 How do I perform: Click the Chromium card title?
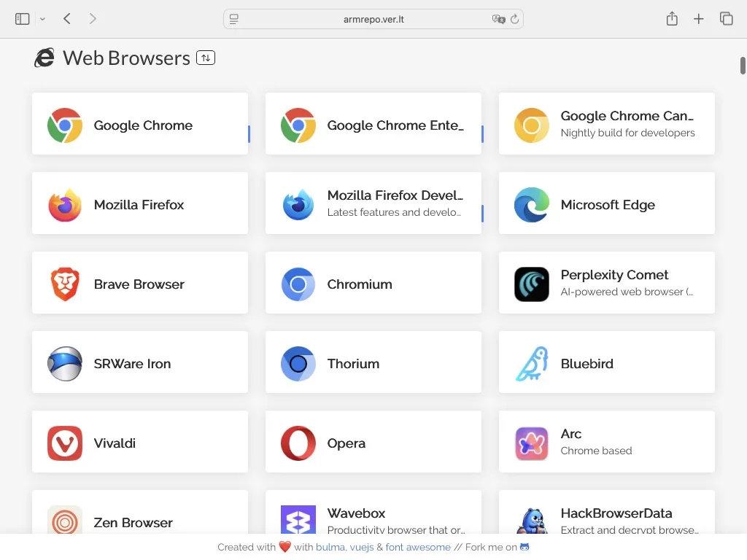point(360,284)
